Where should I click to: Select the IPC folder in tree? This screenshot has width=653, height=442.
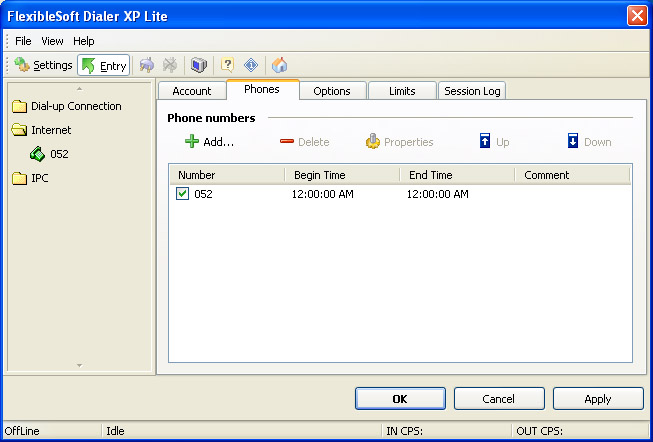[x=30, y=178]
